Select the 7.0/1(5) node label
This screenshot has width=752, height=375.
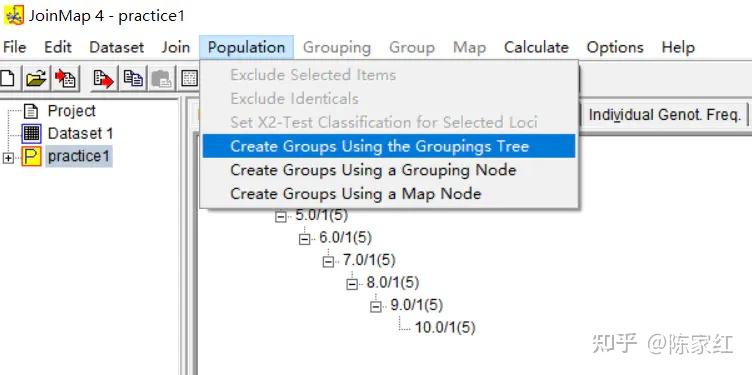click(369, 260)
